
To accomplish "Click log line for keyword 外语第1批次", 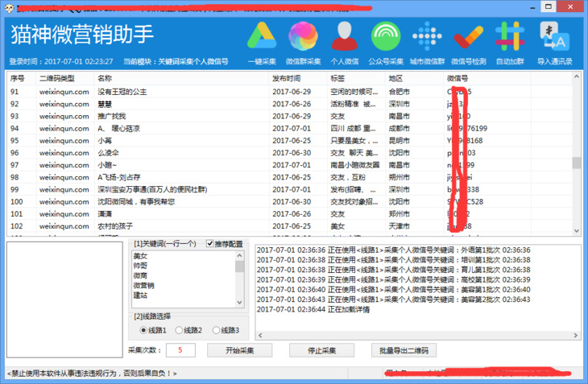I will point(393,250).
